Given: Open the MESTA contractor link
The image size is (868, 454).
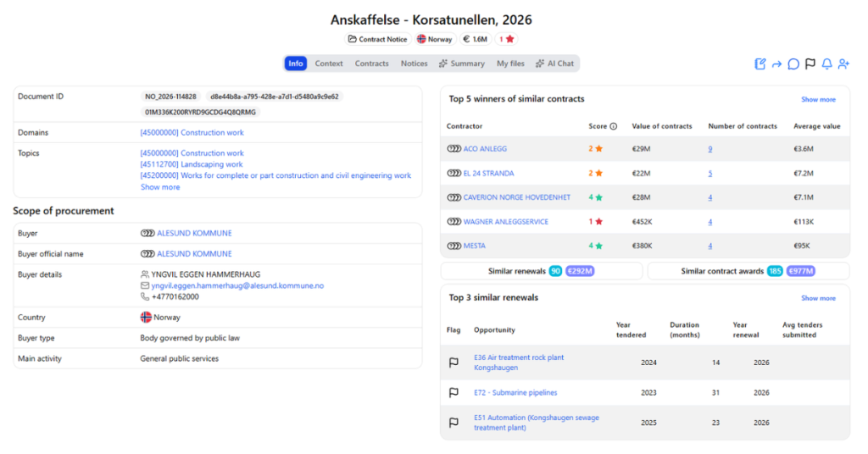Looking at the screenshot, I should point(475,246).
